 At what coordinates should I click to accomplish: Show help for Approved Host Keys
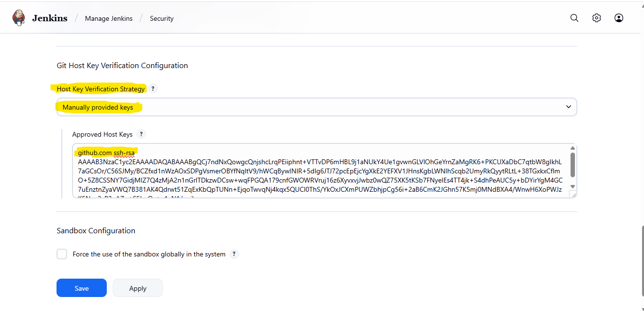click(141, 134)
